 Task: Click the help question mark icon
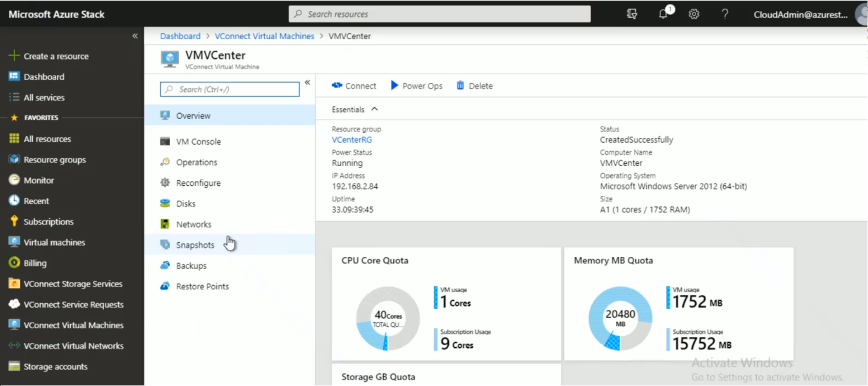click(725, 14)
